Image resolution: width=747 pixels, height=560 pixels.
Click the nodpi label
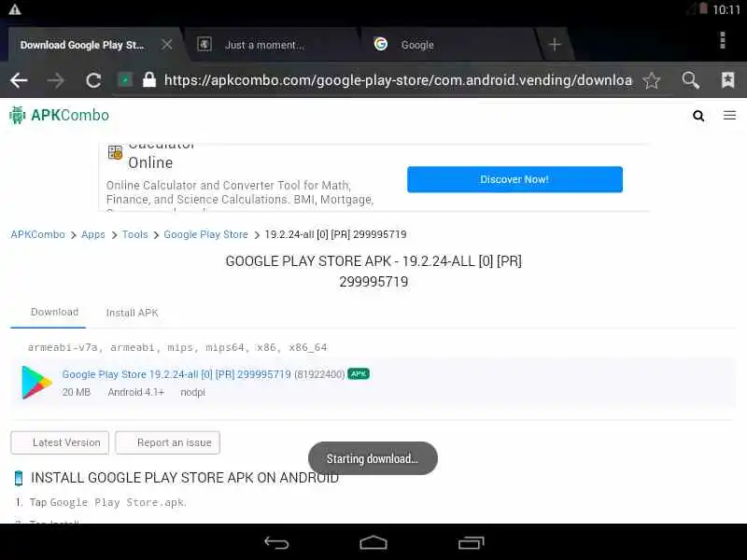[x=192, y=392]
